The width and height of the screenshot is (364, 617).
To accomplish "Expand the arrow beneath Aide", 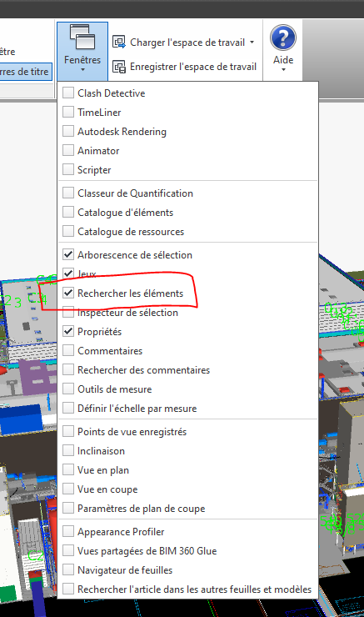I will [283, 70].
